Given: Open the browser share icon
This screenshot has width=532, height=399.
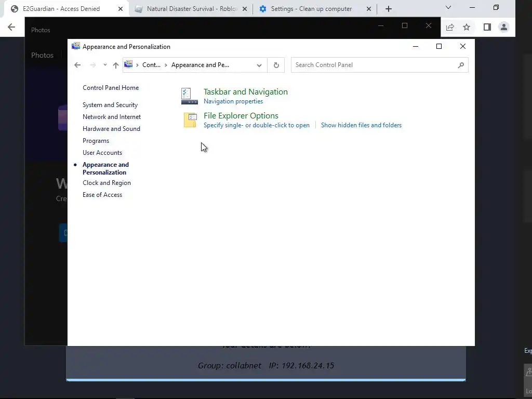Looking at the screenshot, I should tap(450, 27).
